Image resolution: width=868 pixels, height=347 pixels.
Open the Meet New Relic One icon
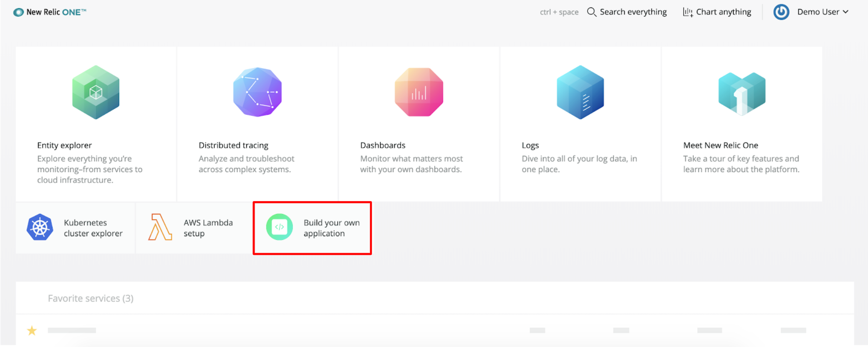(742, 93)
